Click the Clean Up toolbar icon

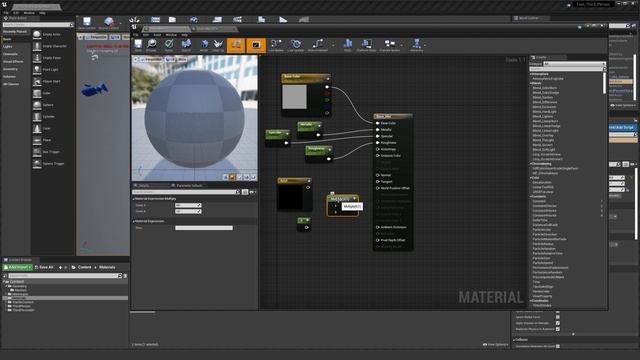tap(218, 45)
